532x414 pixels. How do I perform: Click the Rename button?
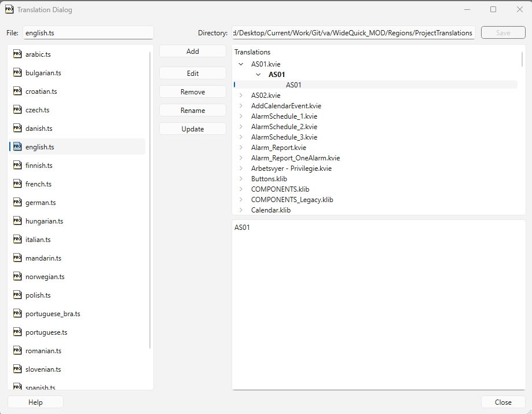point(193,110)
